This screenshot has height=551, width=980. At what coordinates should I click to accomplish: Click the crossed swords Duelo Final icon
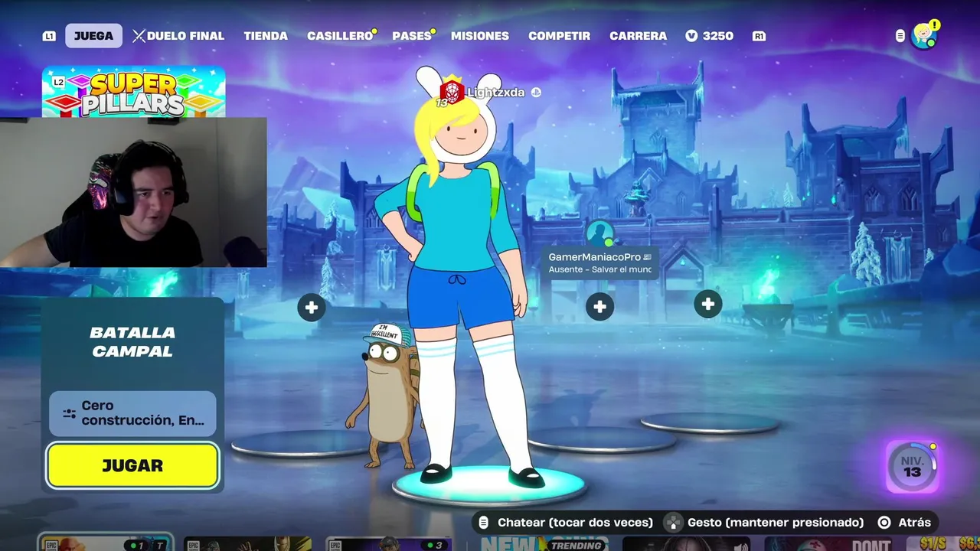(x=139, y=36)
